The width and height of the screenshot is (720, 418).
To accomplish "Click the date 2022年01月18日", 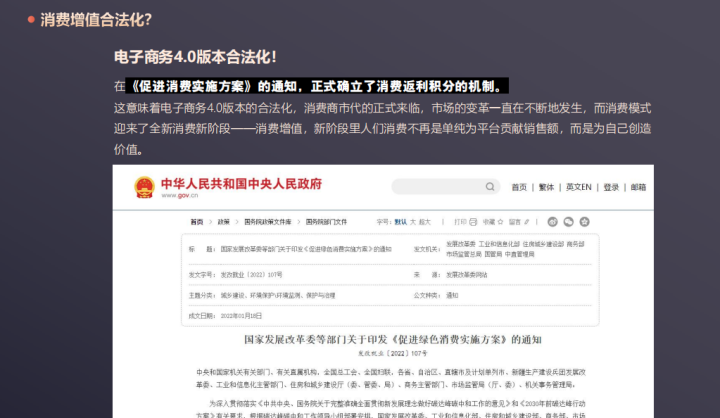I will pos(241,316).
